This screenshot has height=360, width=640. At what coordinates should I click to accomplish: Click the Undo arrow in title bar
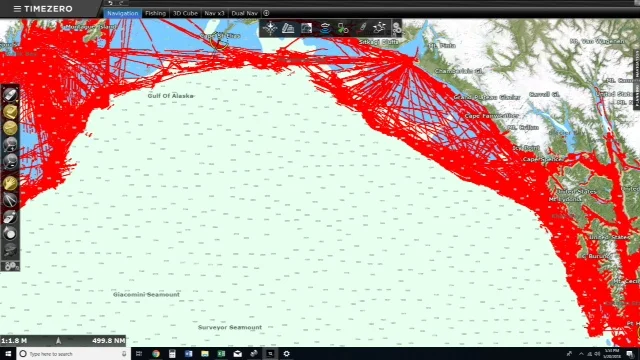[x=110, y=3]
